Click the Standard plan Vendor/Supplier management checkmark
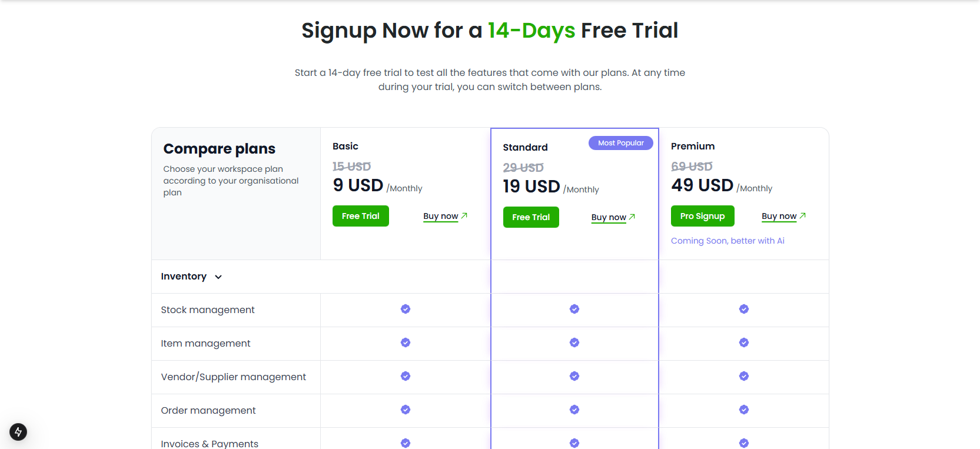 point(574,376)
